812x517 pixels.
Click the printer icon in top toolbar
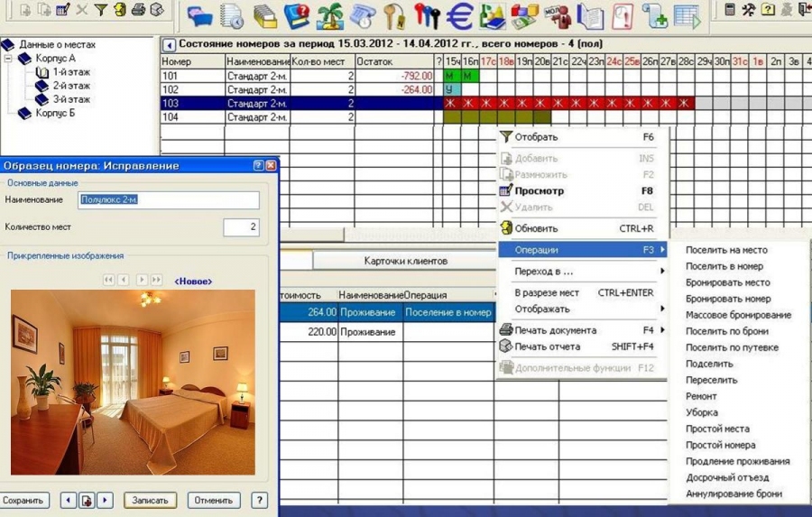138,9
